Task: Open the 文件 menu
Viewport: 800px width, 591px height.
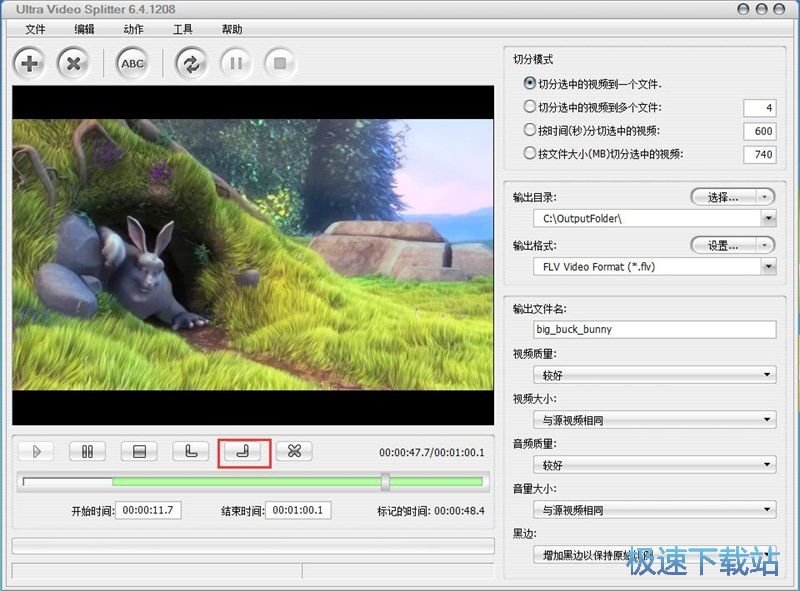Action: point(35,29)
